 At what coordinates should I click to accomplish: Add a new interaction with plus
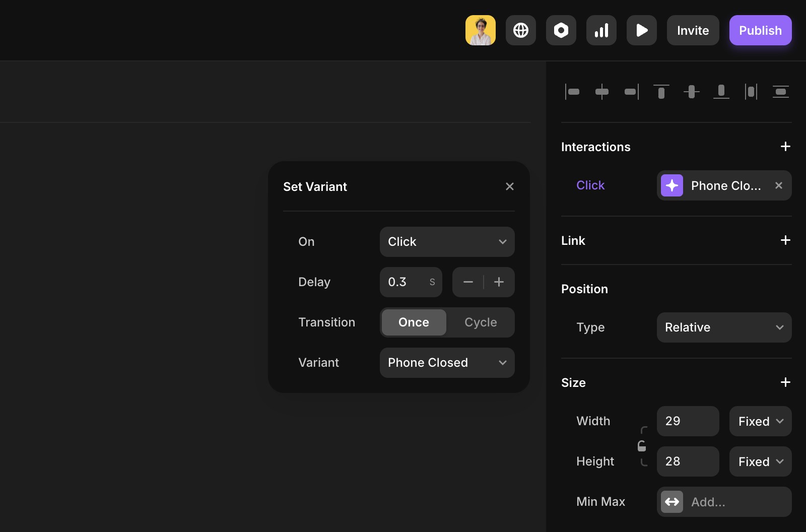point(785,147)
